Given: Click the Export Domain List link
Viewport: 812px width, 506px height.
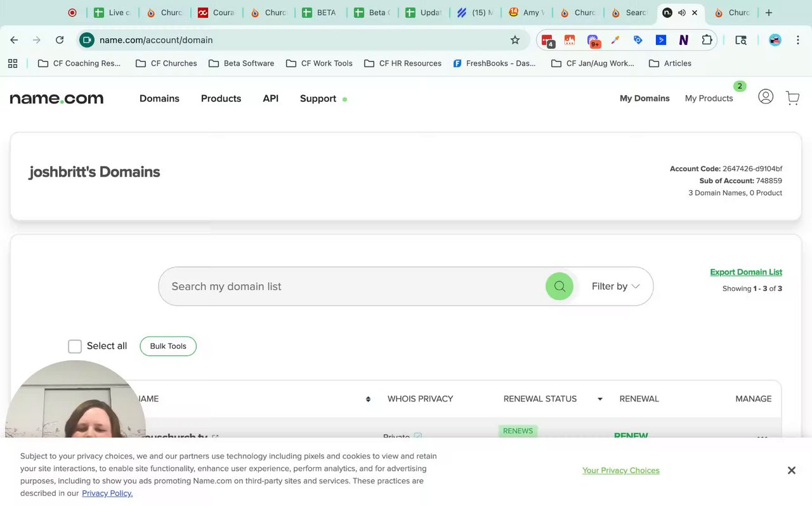Looking at the screenshot, I should coord(746,272).
